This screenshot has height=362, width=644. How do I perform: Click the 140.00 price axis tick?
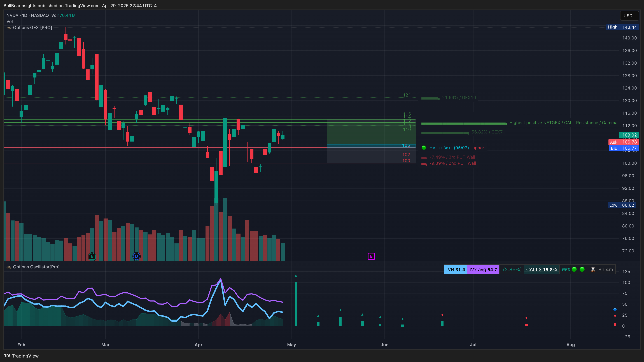pyautogui.click(x=629, y=38)
